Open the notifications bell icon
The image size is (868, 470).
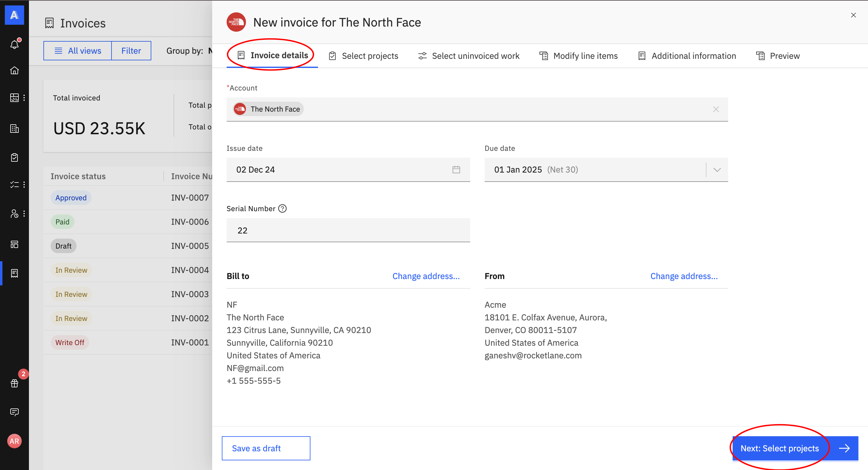(x=14, y=44)
